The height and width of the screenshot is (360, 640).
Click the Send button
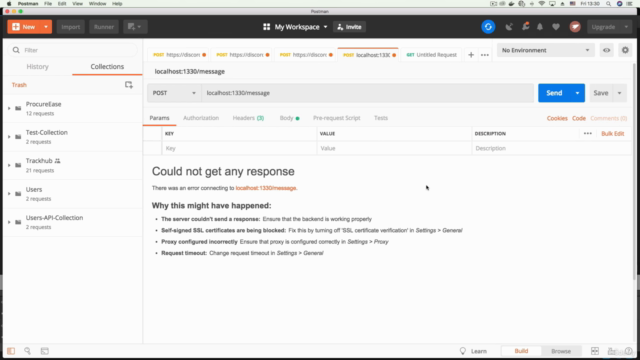554,93
